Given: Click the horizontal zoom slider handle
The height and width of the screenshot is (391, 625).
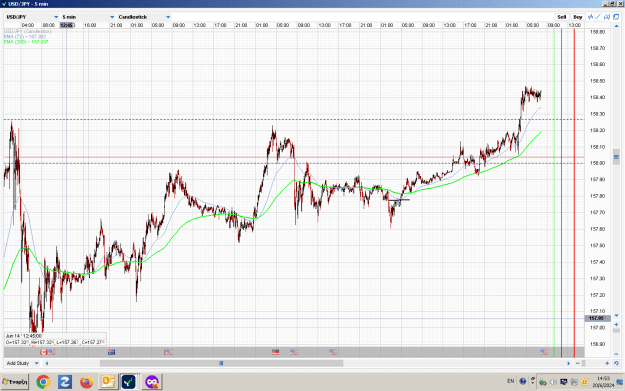Looking at the screenshot, I should click(x=584, y=363).
